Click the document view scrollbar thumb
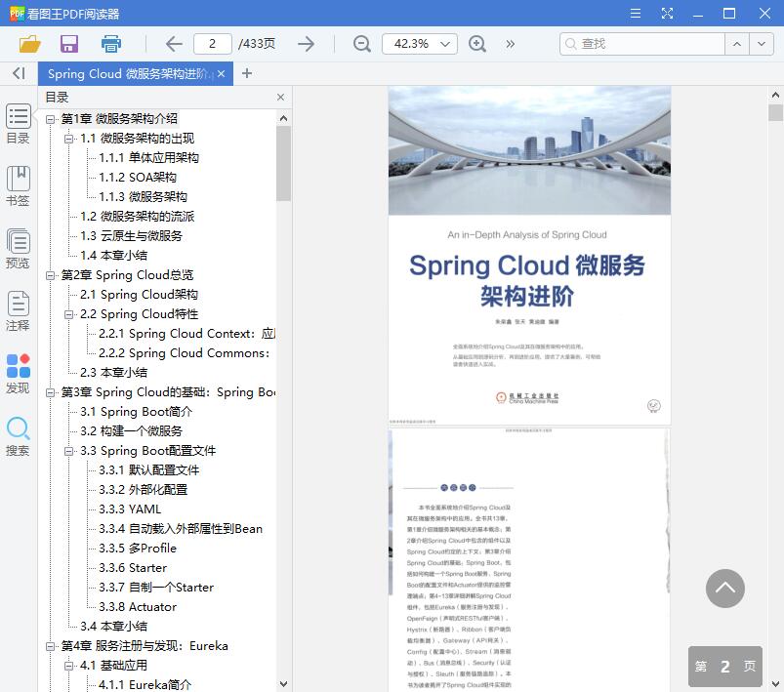This screenshot has width=784, height=692. 775,112
